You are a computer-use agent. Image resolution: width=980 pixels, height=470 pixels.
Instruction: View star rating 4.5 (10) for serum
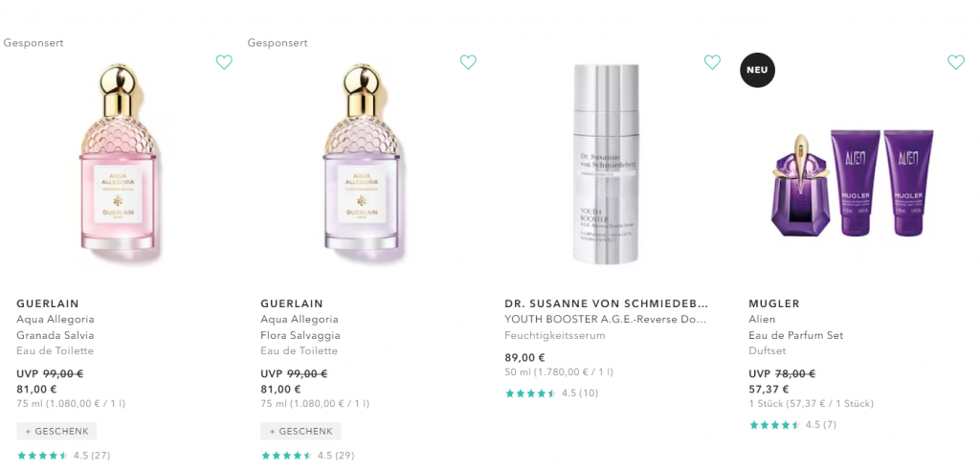pyautogui.click(x=551, y=393)
